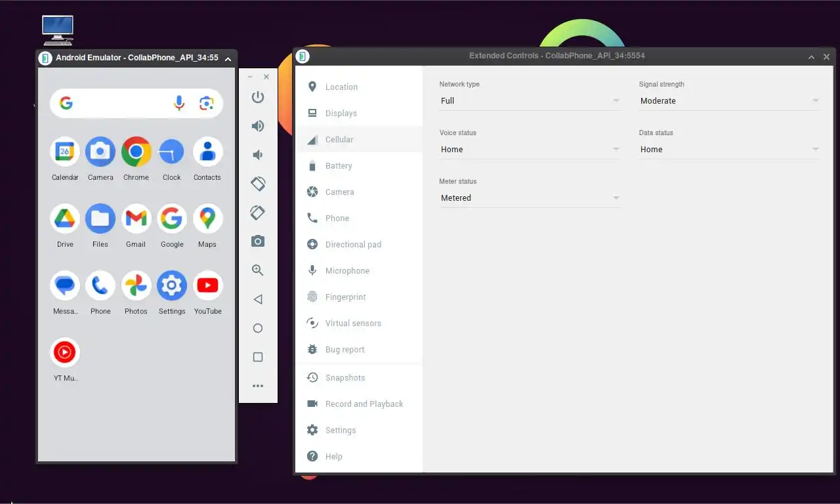The width and height of the screenshot is (840, 504).
Task: Open Record and Playback section
Action: [359, 404]
